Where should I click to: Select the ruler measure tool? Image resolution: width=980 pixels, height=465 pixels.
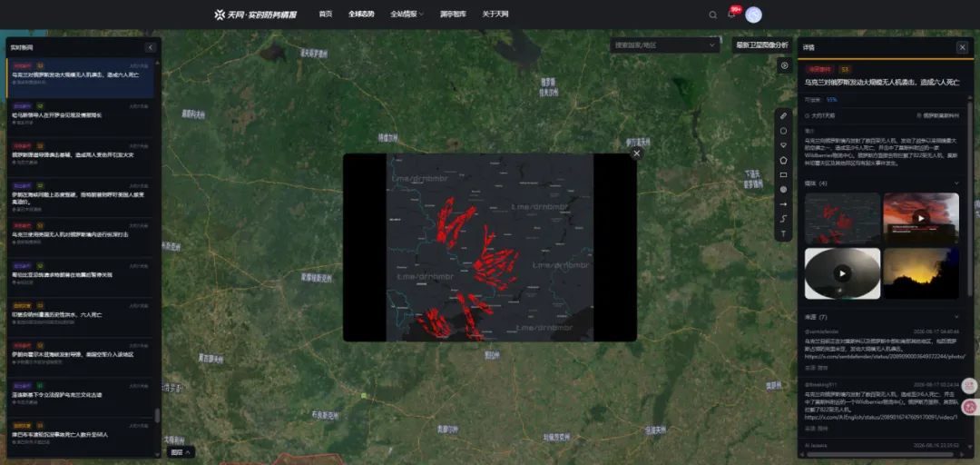click(x=784, y=116)
